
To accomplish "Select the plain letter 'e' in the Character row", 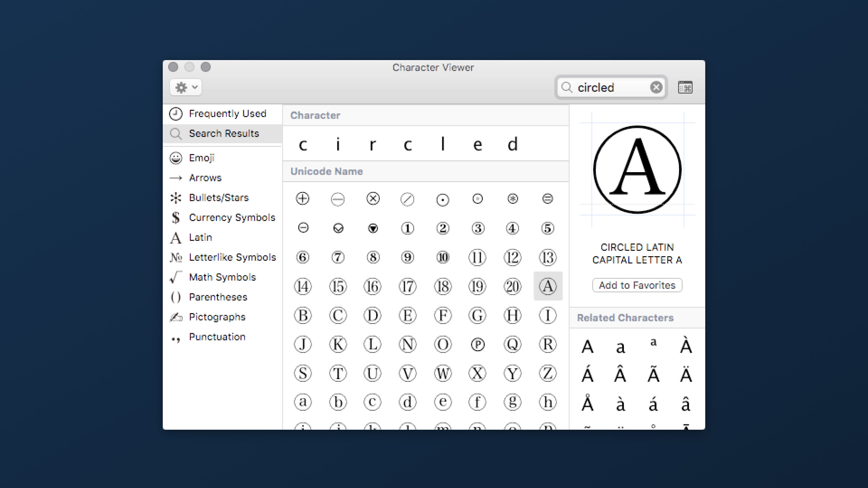I will 477,145.
